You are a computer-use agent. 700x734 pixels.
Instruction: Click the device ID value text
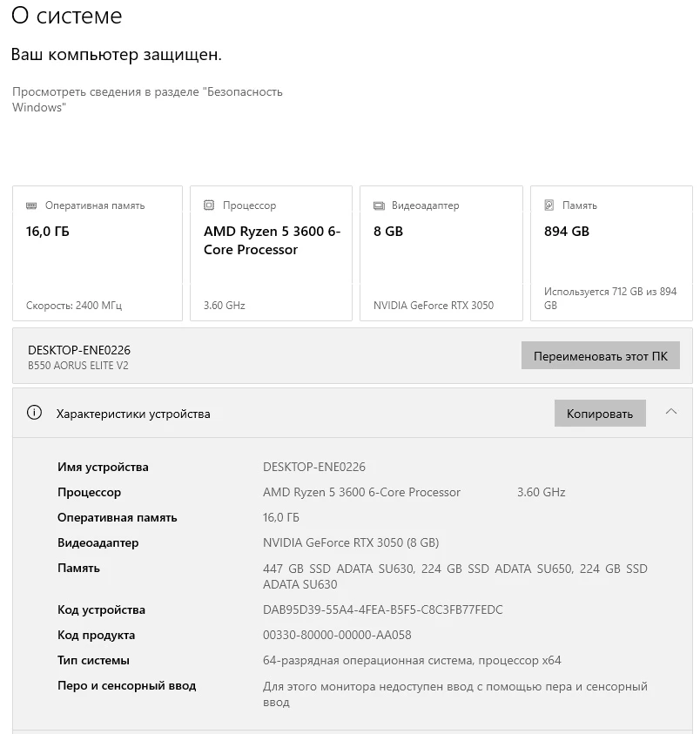pos(382,609)
